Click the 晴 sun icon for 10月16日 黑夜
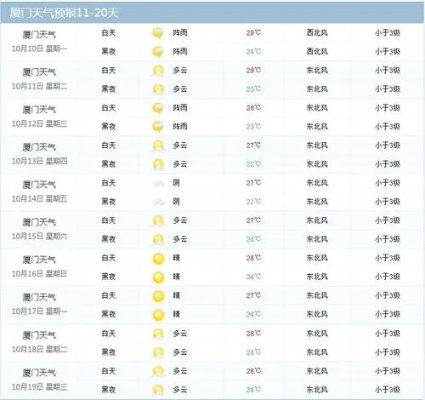 [x=158, y=277]
